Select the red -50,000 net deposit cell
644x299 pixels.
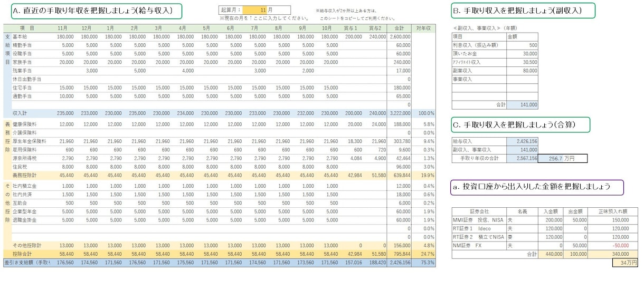(612, 246)
